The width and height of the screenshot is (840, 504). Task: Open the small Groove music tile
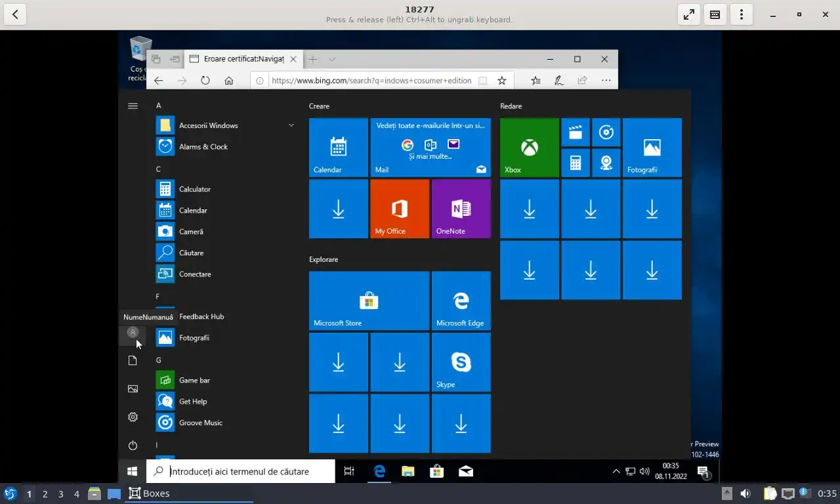point(606,133)
